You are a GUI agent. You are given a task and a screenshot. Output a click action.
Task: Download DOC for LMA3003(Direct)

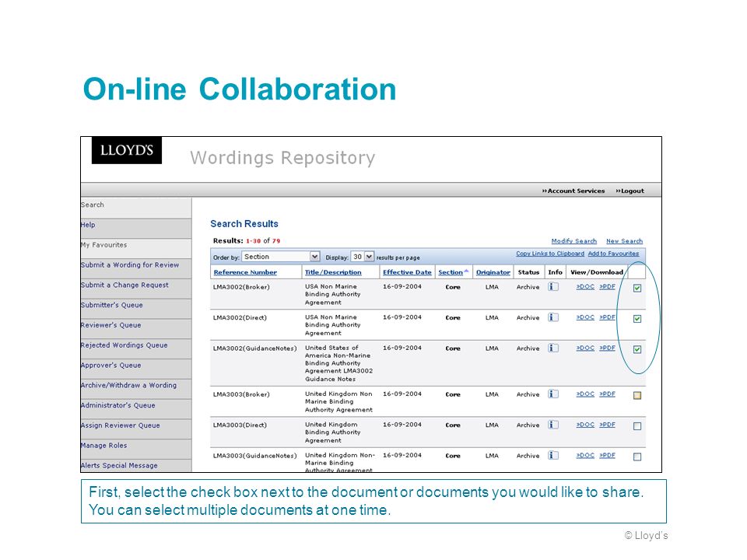click(585, 425)
